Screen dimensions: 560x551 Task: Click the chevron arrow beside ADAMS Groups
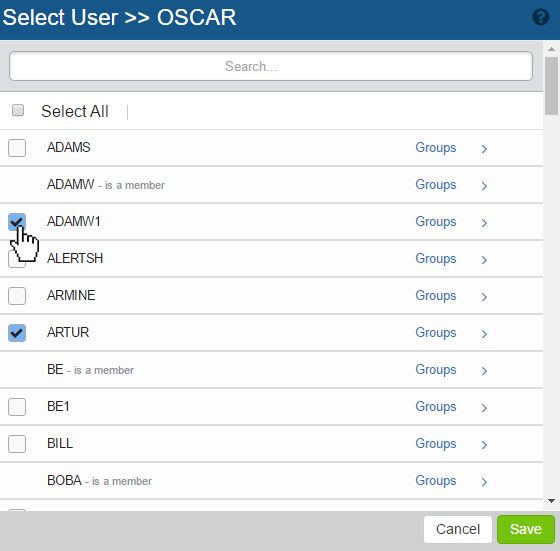click(484, 149)
